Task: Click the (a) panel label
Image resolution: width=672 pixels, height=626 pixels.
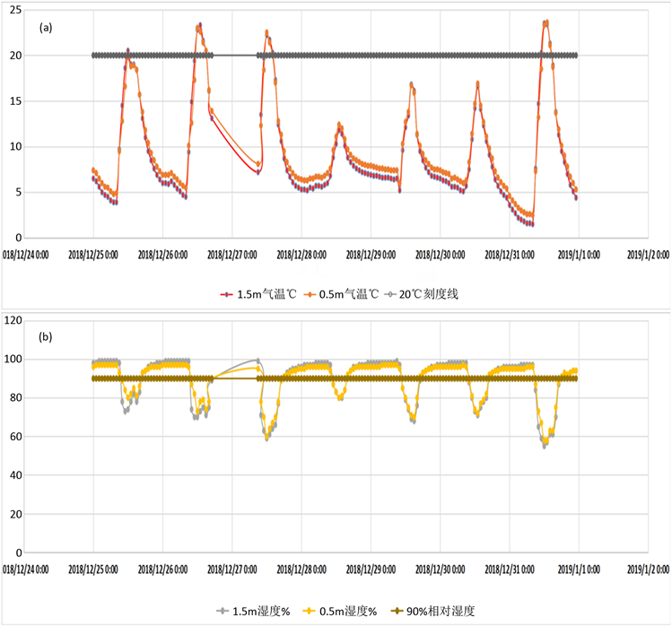Action: [x=46, y=28]
